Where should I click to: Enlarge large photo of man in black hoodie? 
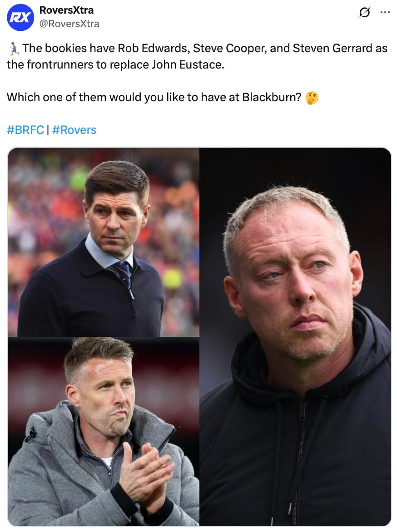(x=295, y=337)
